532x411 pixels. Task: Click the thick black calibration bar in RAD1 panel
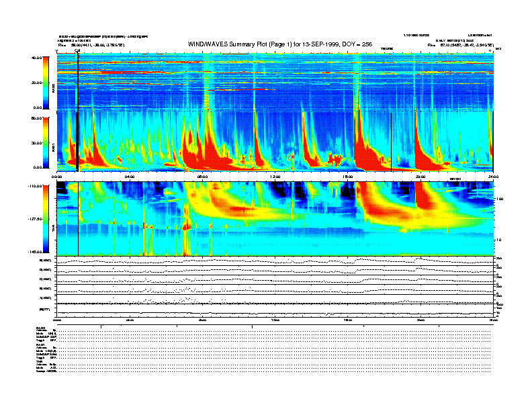coord(77,142)
